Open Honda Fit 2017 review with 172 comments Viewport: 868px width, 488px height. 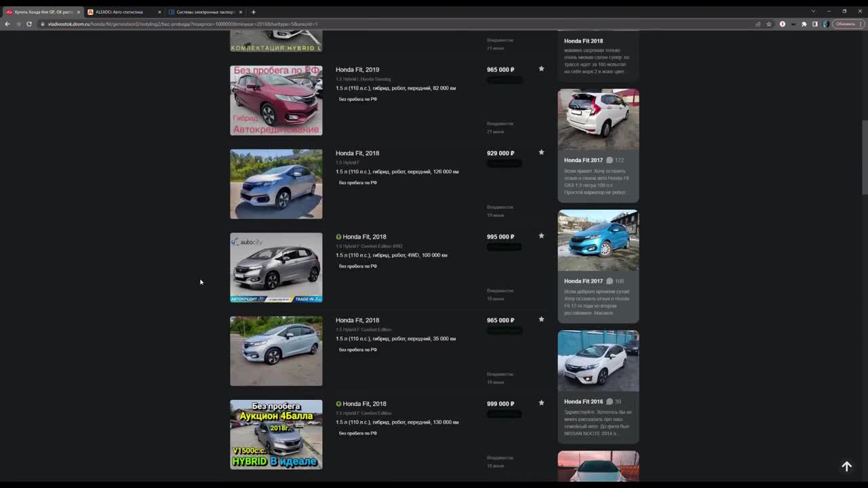(x=583, y=160)
